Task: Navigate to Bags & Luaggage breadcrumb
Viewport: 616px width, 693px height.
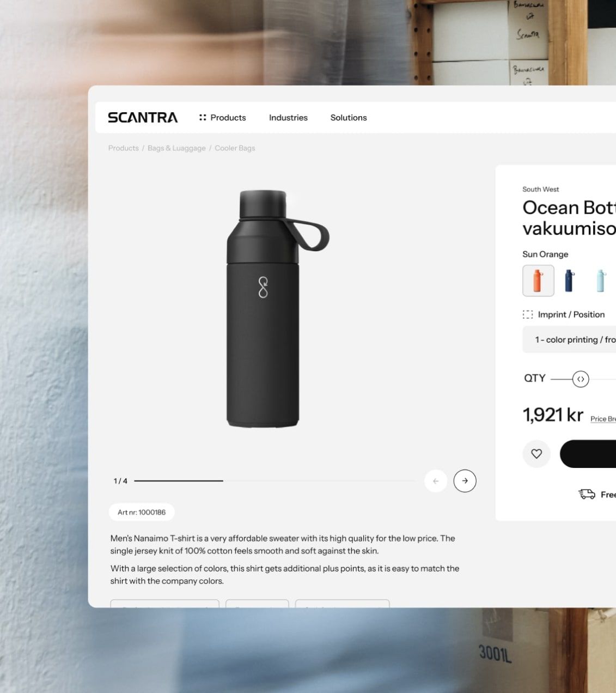Action: pyautogui.click(x=176, y=148)
